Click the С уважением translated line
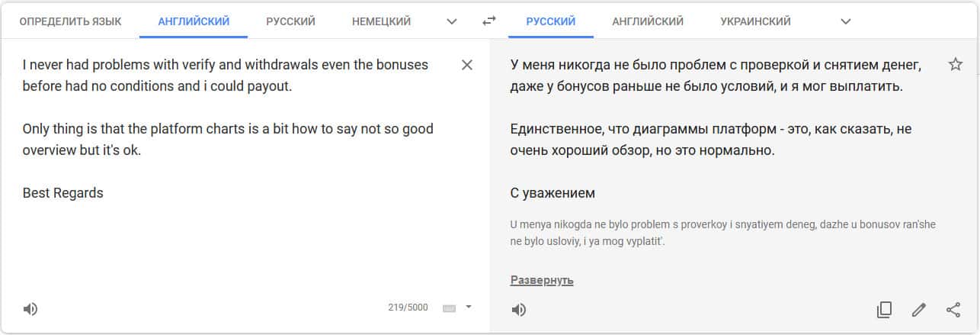 (x=552, y=193)
